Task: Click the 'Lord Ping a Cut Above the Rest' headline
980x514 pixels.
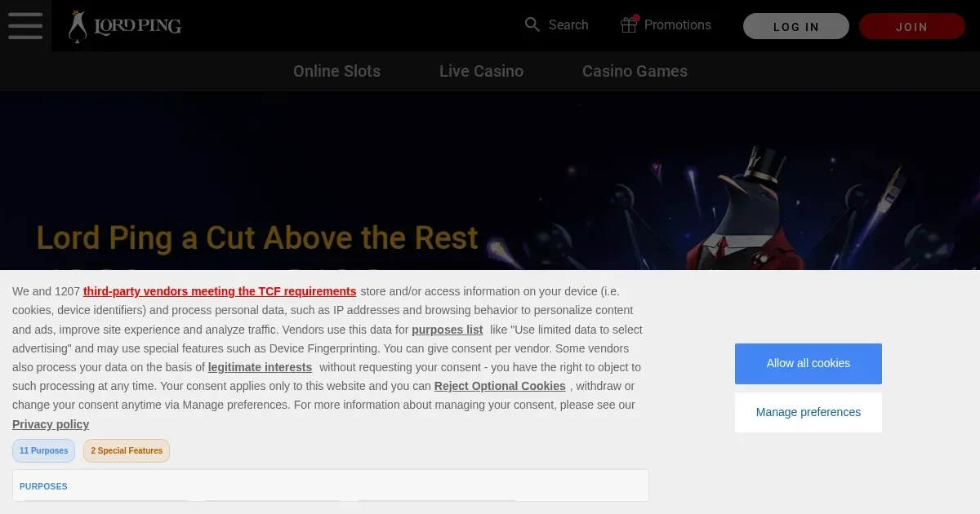Action: click(x=257, y=237)
